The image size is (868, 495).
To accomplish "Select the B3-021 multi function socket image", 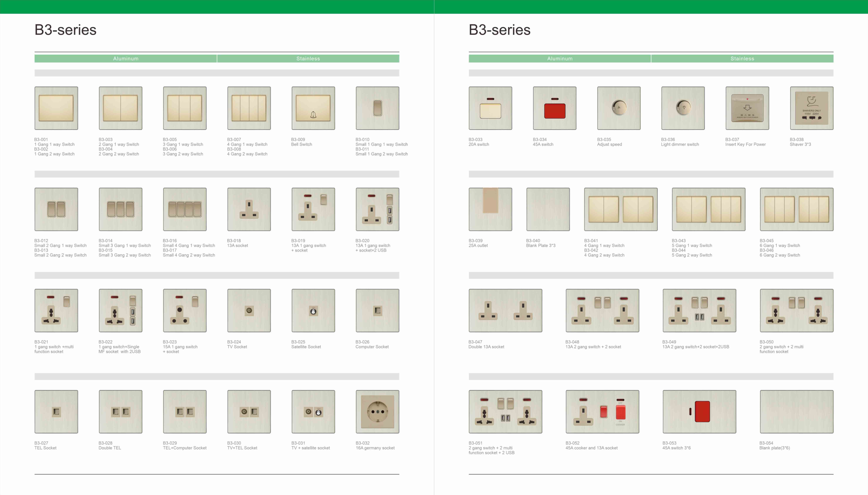I will [56, 310].
